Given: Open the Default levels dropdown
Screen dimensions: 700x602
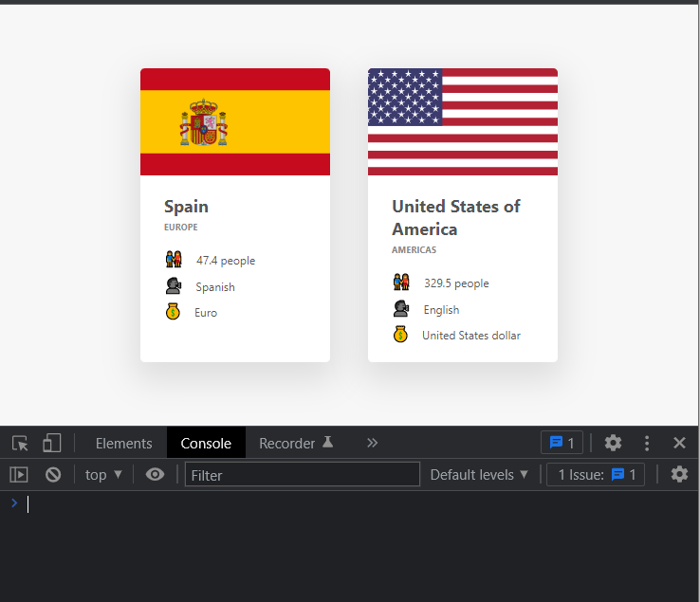Looking at the screenshot, I should pos(479,475).
